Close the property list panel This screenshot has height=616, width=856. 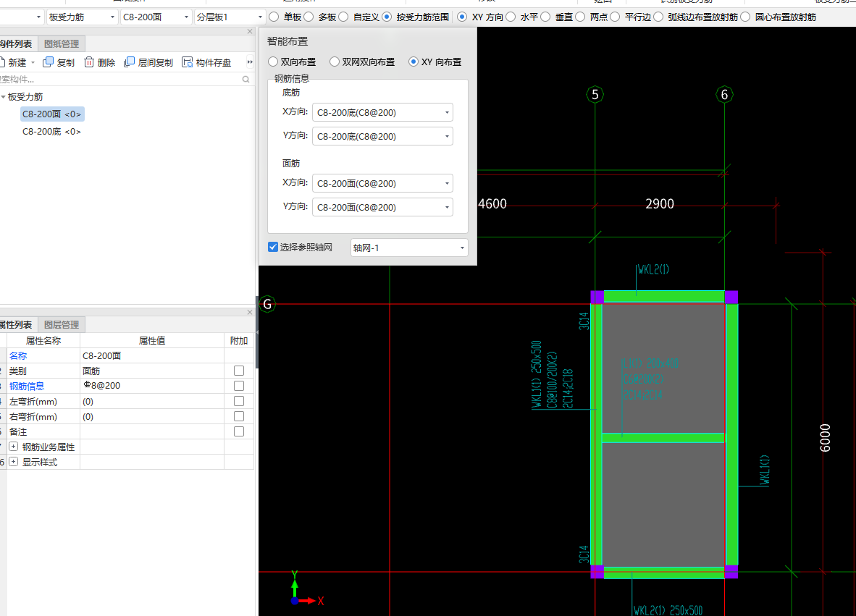point(250,312)
